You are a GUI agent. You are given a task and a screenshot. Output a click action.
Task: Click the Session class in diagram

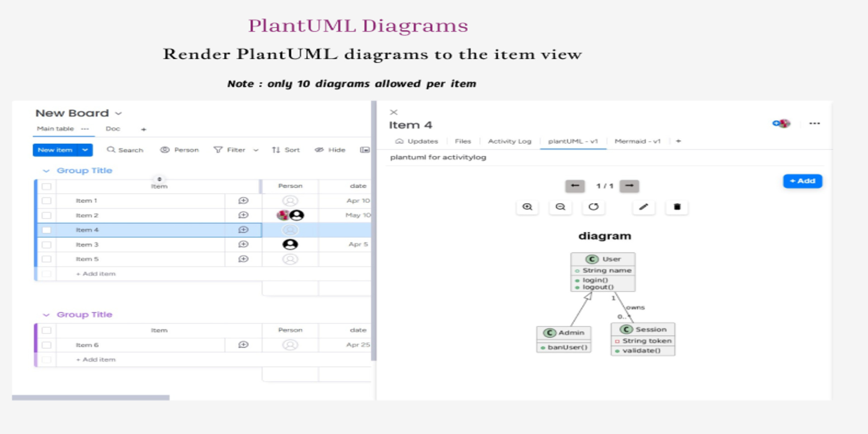(643, 339)
